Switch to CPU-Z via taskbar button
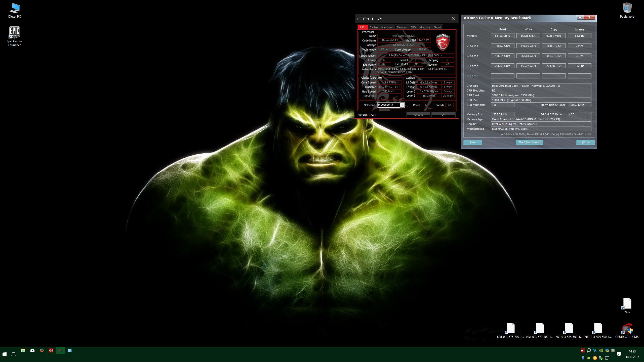The width and height of the screenshot is (644, 362). coord(60,350)
